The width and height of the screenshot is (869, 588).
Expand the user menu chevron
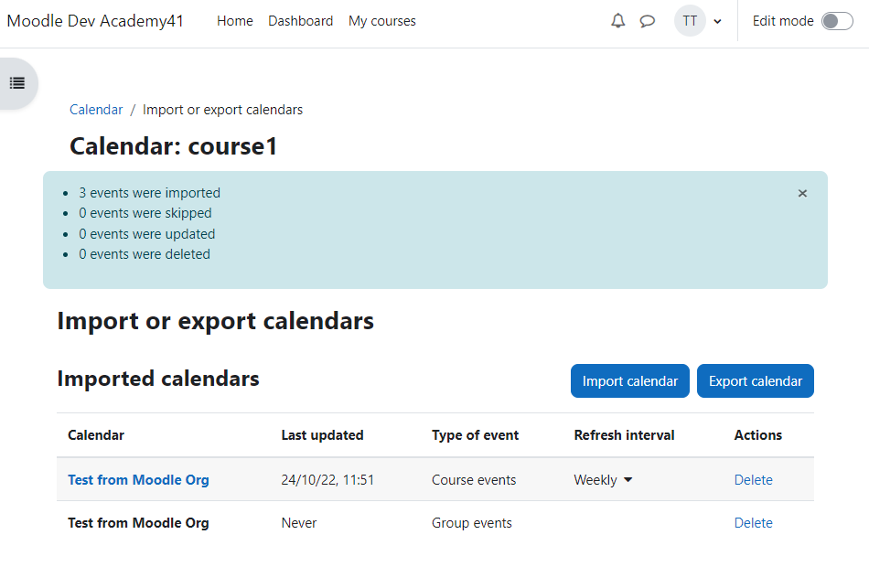[717, 22]
